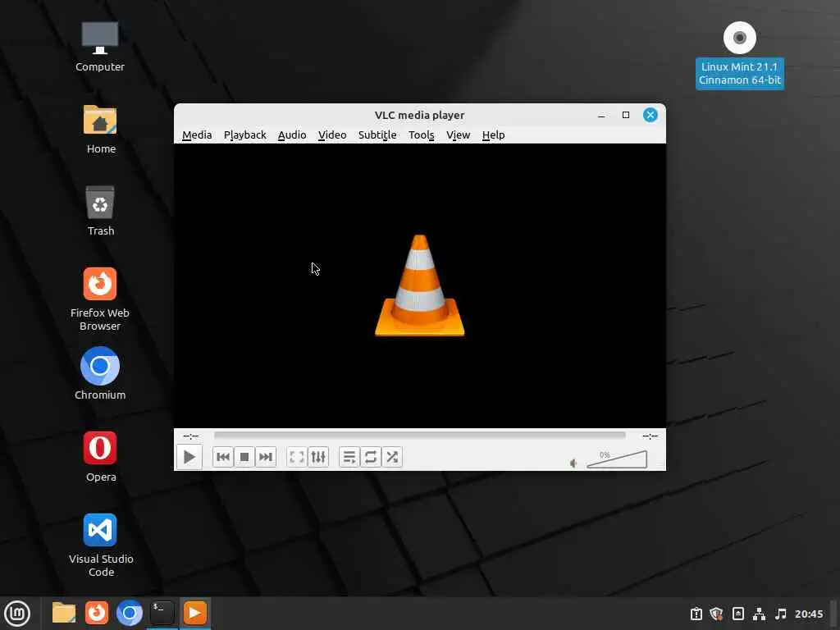
Task: Click the elapsed time label in VLC
Action: (190, 436)
